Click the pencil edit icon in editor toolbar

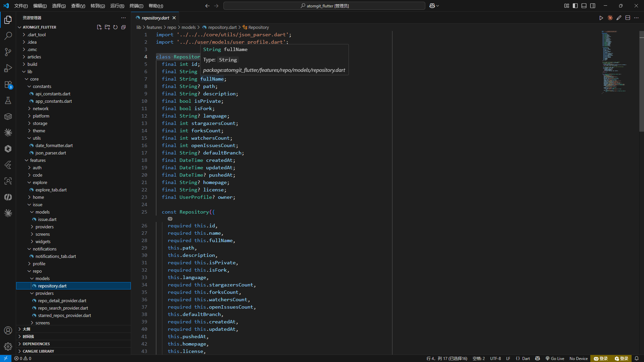click(x=619, y=18)
